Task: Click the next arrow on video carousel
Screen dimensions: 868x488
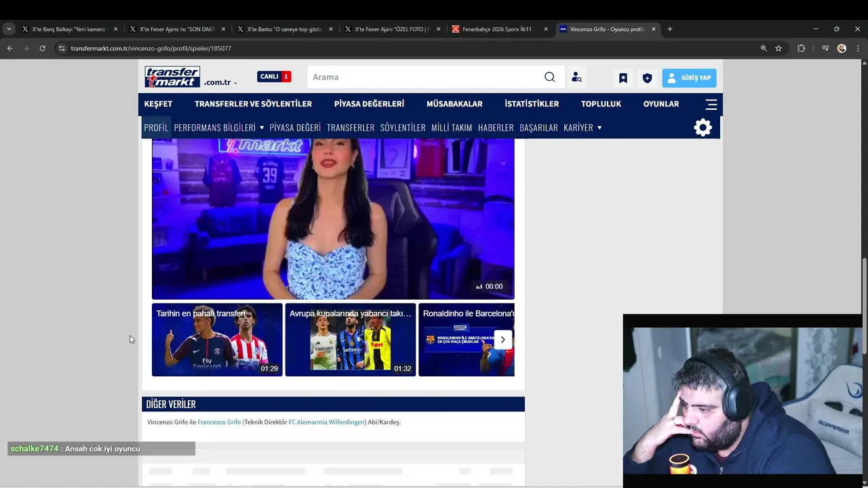Action: pyautogui.click(x=502, y=340)
